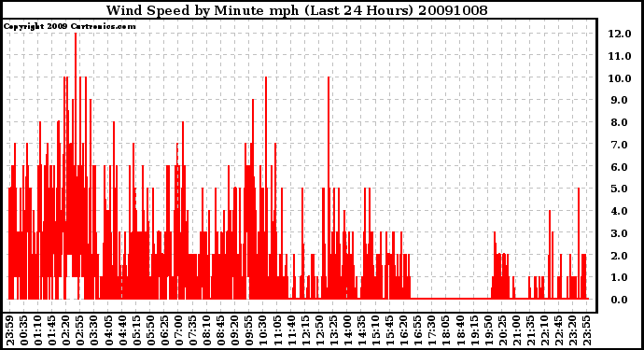This screenshot has width=644, height=350.
Task: Click the 07:35 time label
Action: tap(192, 331)
